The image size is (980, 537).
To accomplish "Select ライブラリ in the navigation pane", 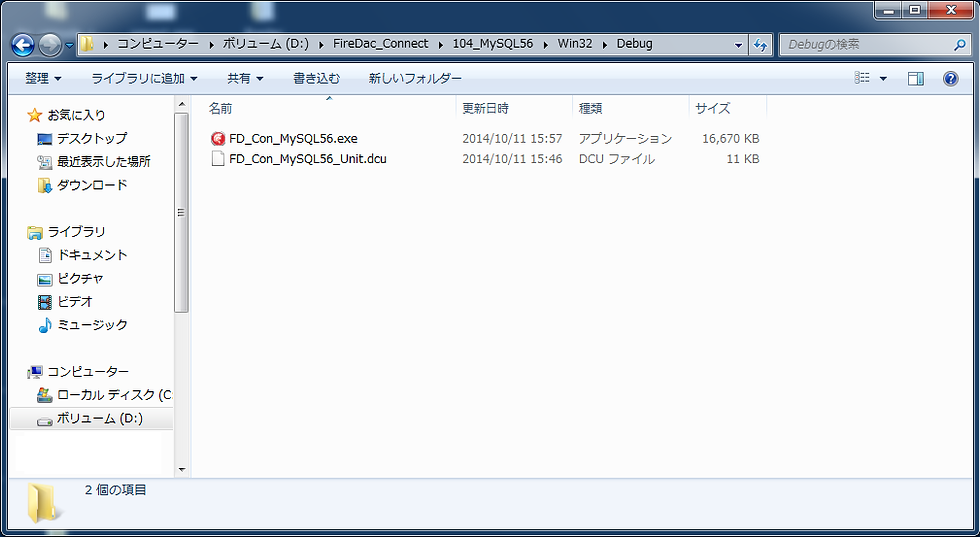I will (76, 232).
